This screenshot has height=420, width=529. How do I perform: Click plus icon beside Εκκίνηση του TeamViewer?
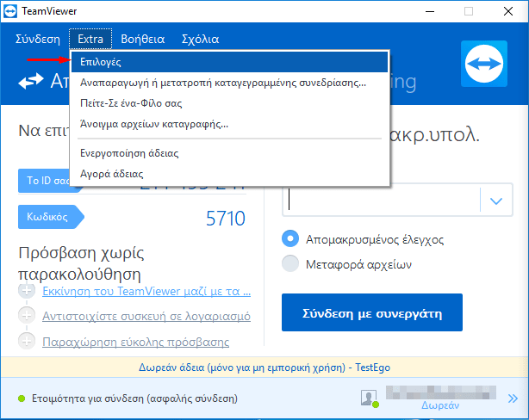pos(27,291)
